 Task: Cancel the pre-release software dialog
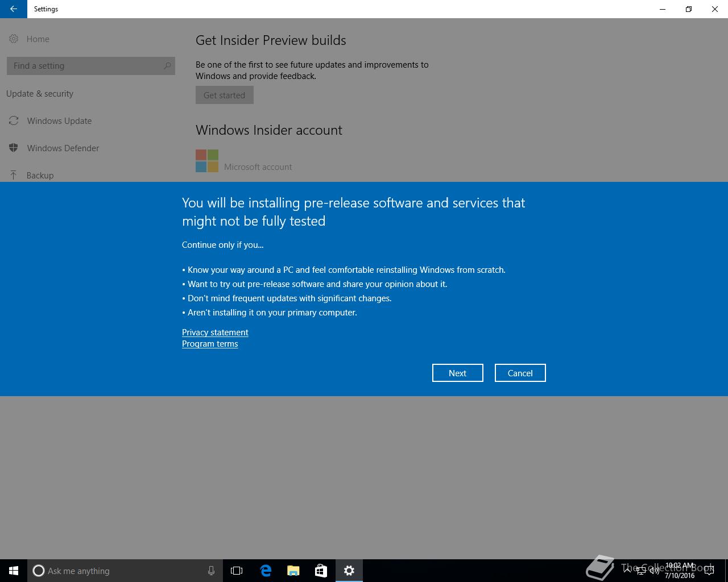(520, 373)
